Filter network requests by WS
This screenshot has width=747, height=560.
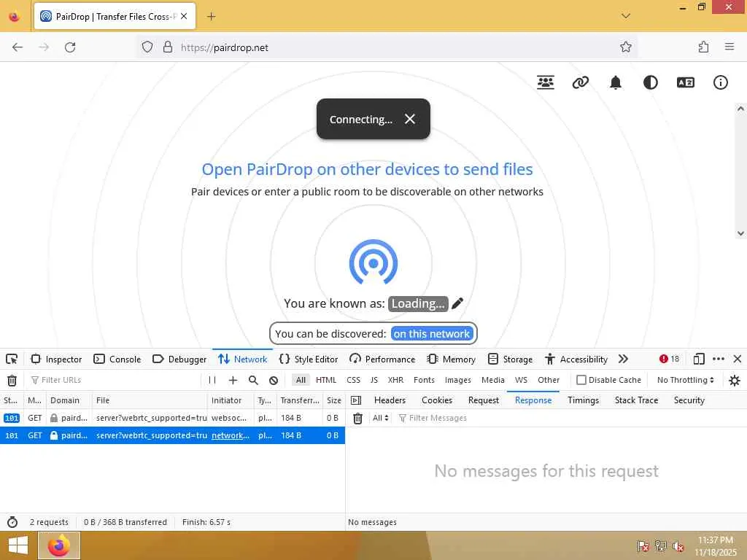pyautogui.click(x=521, y=380)
